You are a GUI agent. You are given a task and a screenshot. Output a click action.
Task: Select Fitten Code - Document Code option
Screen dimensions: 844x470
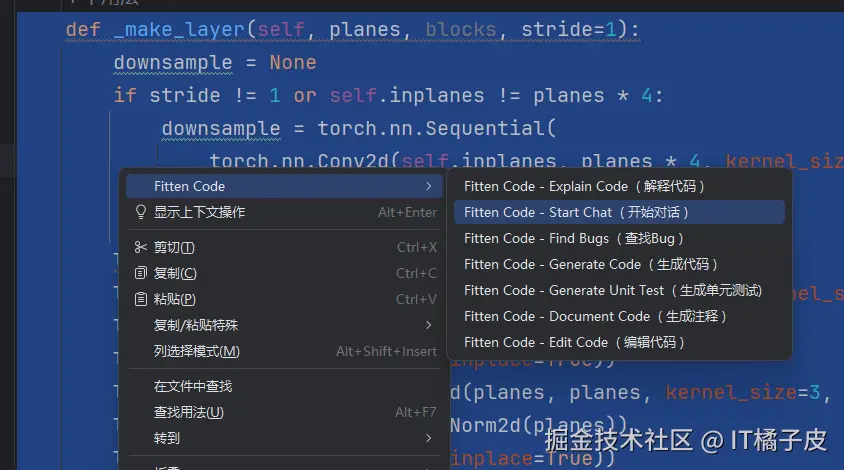[619, 316]
